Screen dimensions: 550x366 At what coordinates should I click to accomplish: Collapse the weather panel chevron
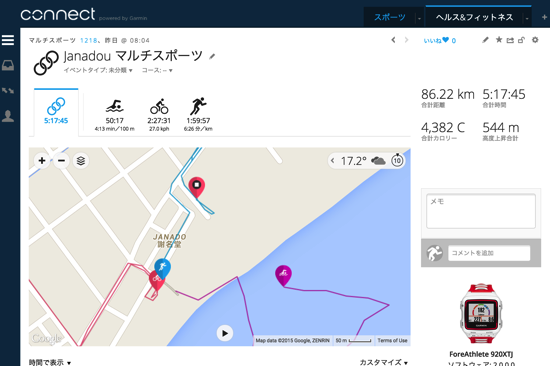click(332, 161)
